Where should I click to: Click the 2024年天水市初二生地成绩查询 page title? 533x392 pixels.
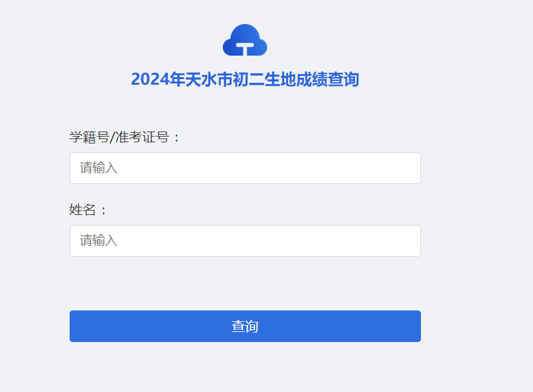point(245,80)
